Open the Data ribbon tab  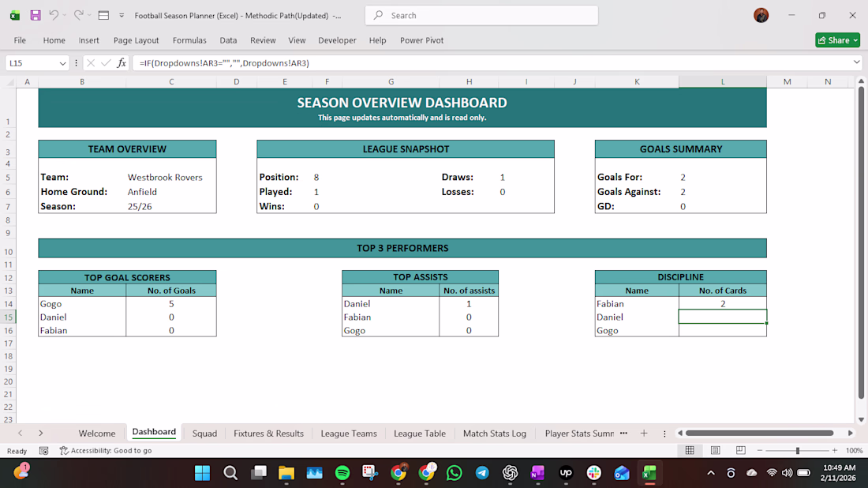(x=228, y=40)
